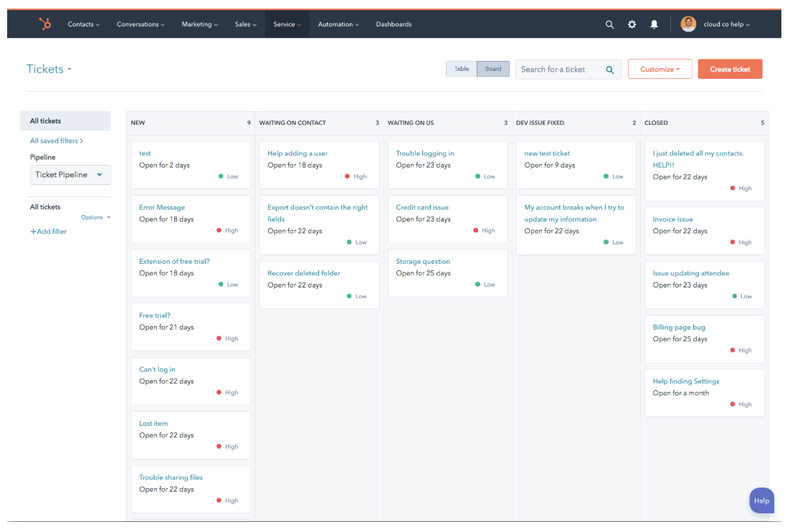Switch to Table view

click(462, 69)
